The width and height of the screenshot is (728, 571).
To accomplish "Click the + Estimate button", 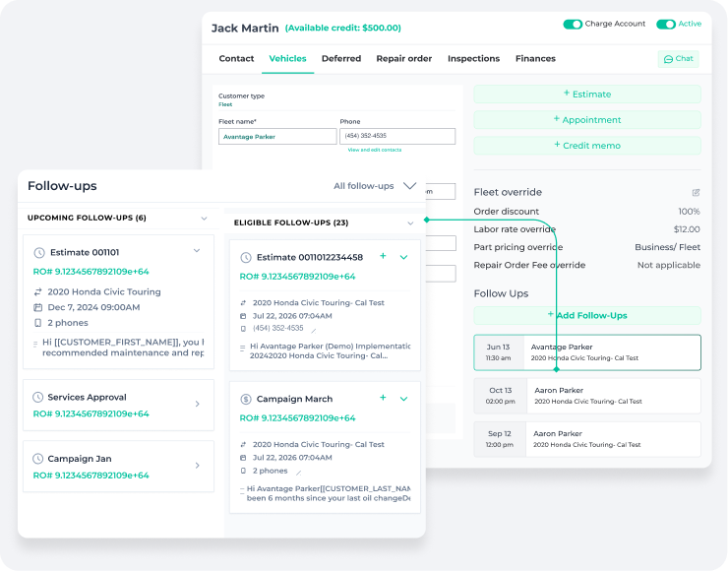I will click(x=587, y=94).
